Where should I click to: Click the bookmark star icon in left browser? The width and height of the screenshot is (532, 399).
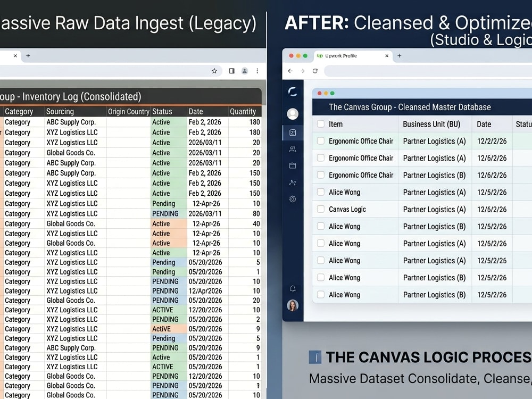point(214,71)
